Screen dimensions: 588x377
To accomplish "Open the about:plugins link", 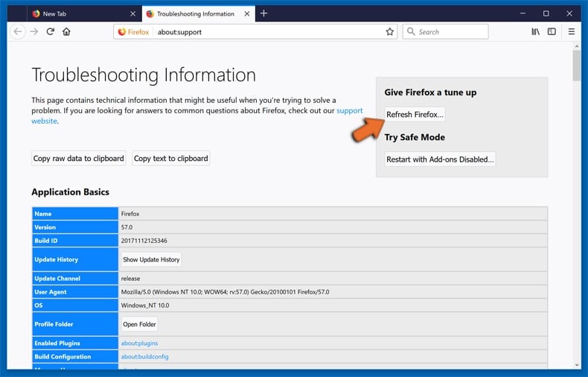I will tap(139, 343).
